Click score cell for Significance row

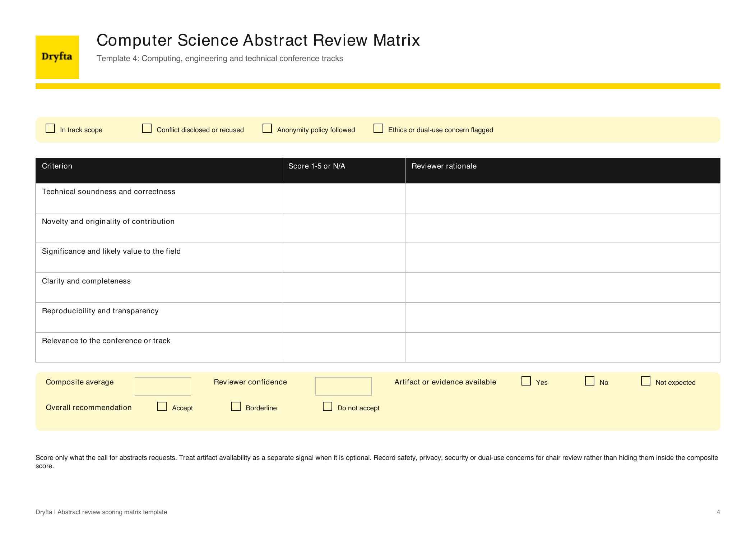[x=344, y=258]
